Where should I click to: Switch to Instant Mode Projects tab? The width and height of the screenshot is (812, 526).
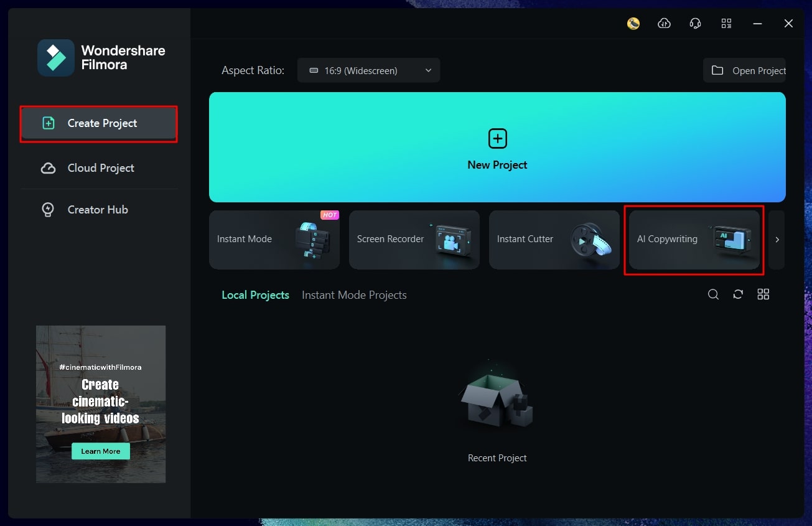click(x=354, y=295)
